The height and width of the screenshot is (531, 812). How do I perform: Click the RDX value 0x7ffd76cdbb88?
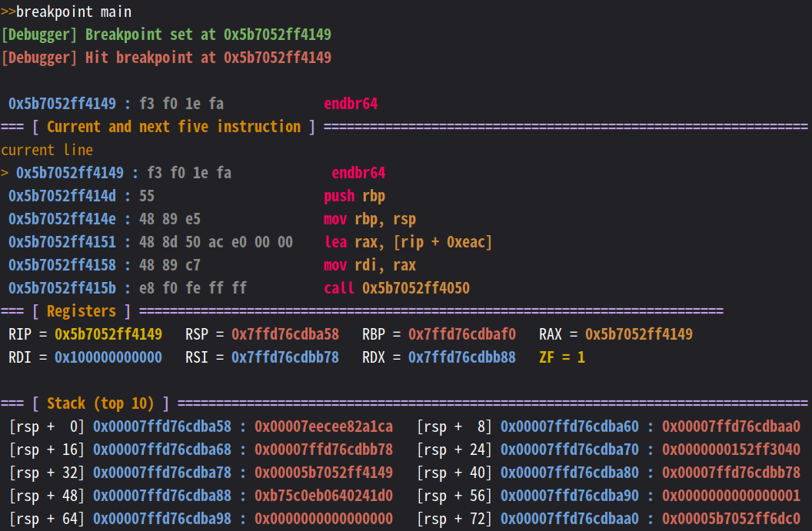[462, 357]
